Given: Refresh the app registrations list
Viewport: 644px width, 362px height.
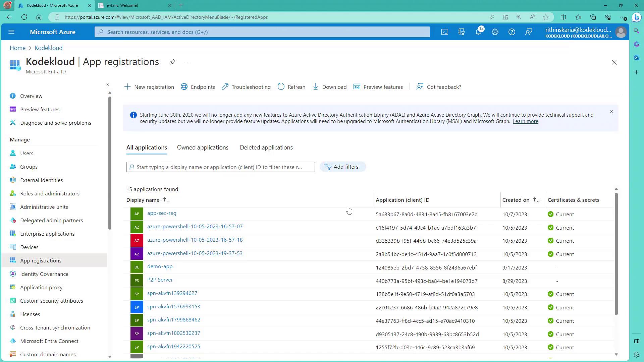Looking at the screenshot, I should (291, 87).
